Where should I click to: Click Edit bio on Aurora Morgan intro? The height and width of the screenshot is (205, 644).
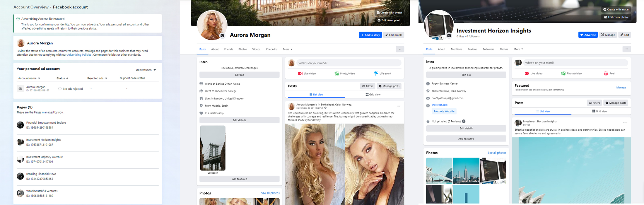(239, 75)
